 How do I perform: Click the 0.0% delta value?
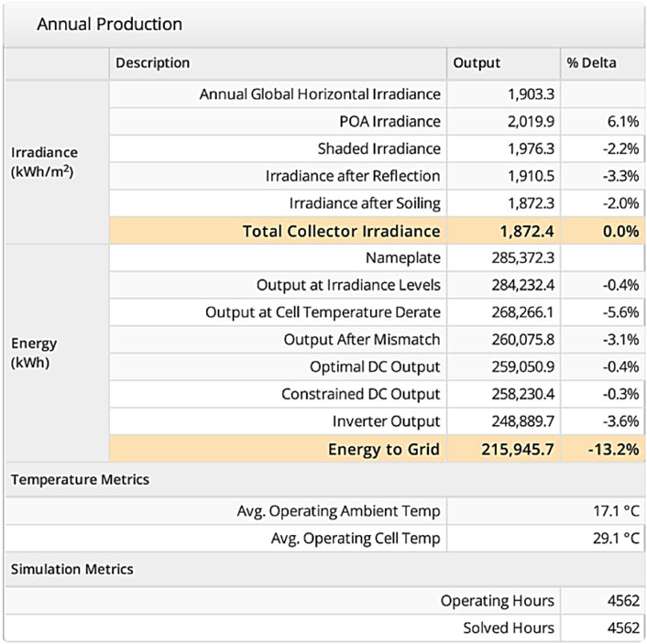[620, 231]
